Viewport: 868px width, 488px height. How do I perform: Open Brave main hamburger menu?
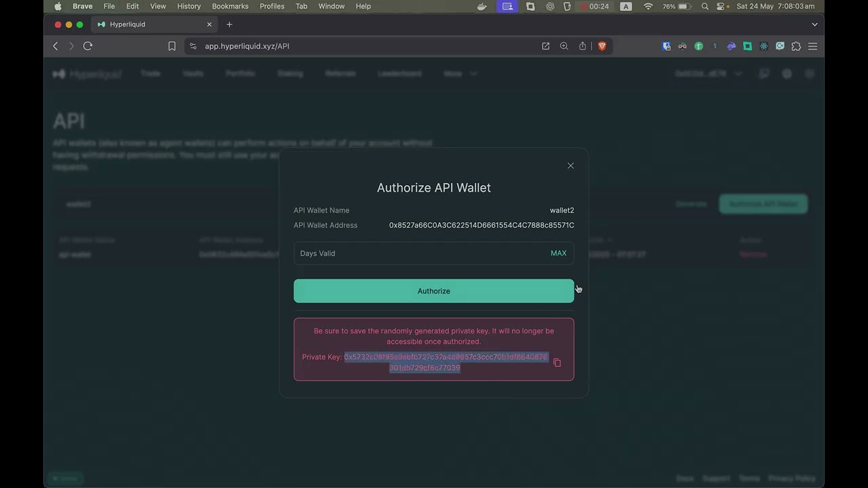click(812, 46)
